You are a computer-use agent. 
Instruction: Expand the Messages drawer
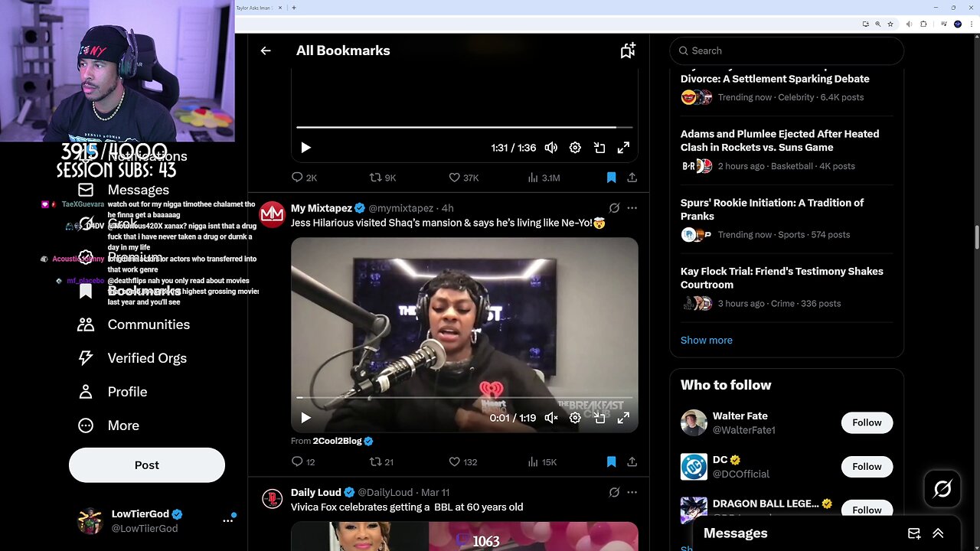tap(938, 533)
